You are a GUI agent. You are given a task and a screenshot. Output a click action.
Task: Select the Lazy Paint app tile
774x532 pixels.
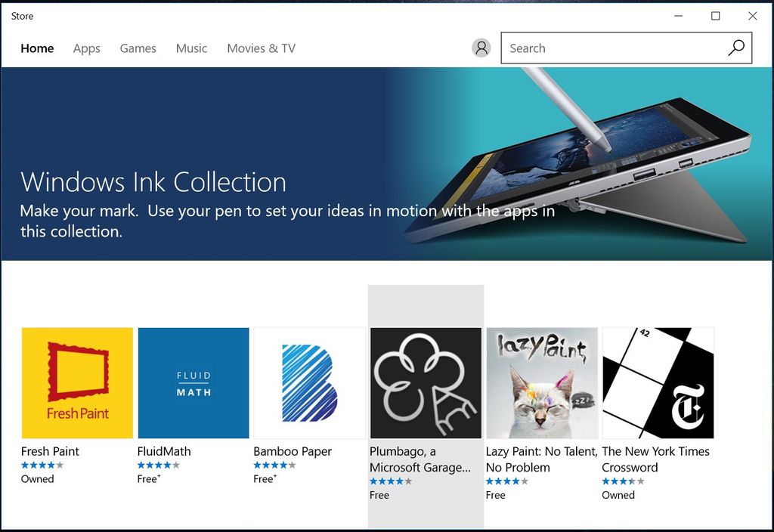coord(541,382)
